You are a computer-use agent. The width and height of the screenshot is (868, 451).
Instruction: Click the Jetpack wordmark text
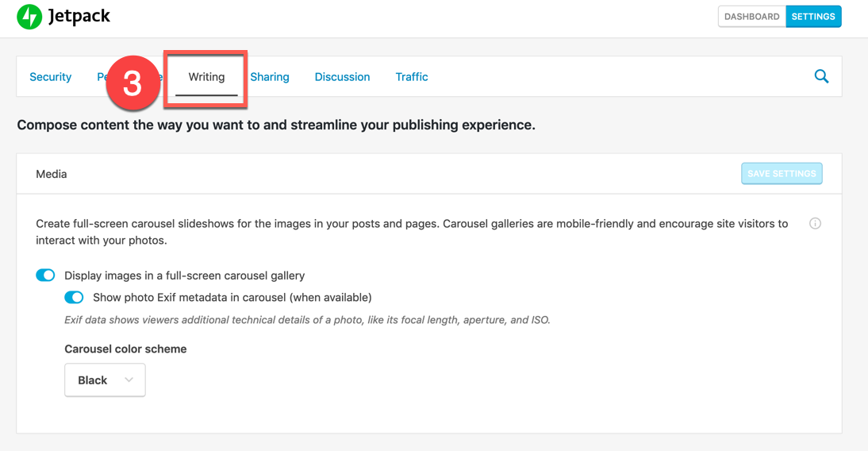pos(79,16)
